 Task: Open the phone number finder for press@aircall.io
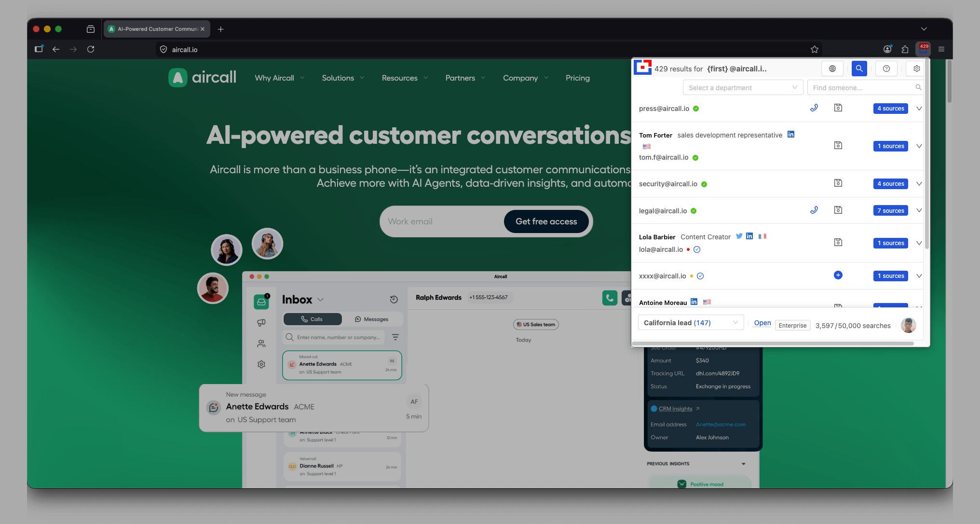pyautogui.click(x=815, y=108)
